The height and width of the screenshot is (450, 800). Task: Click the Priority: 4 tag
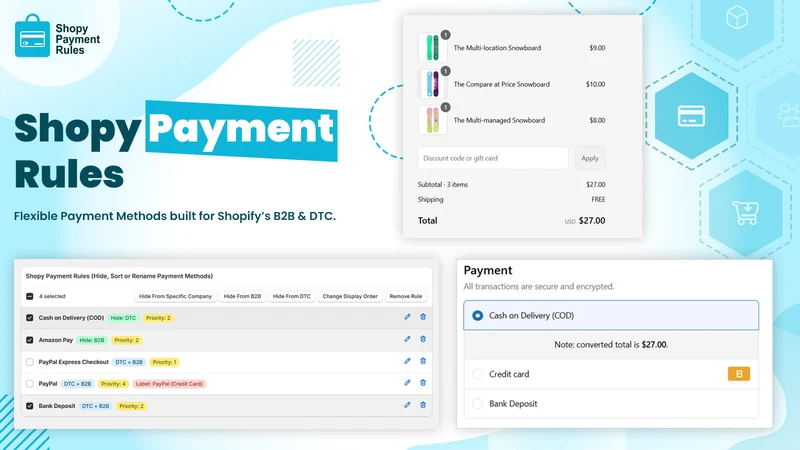coord(113,384)
